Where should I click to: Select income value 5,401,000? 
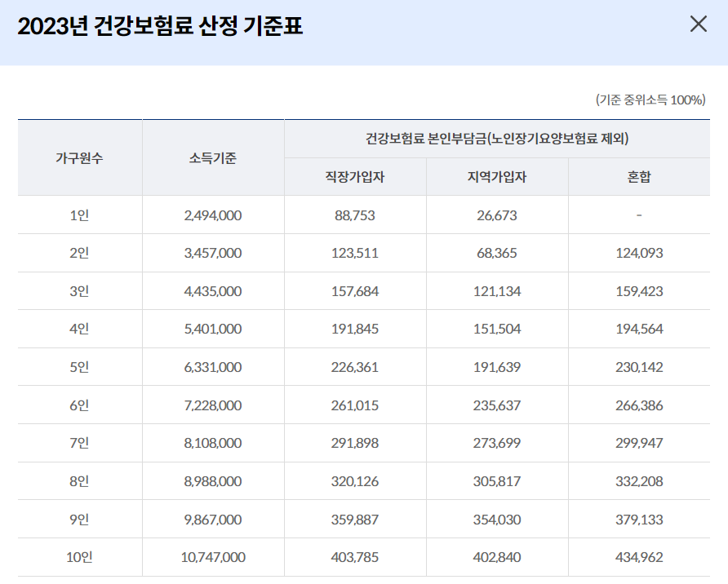click(213, 329)
